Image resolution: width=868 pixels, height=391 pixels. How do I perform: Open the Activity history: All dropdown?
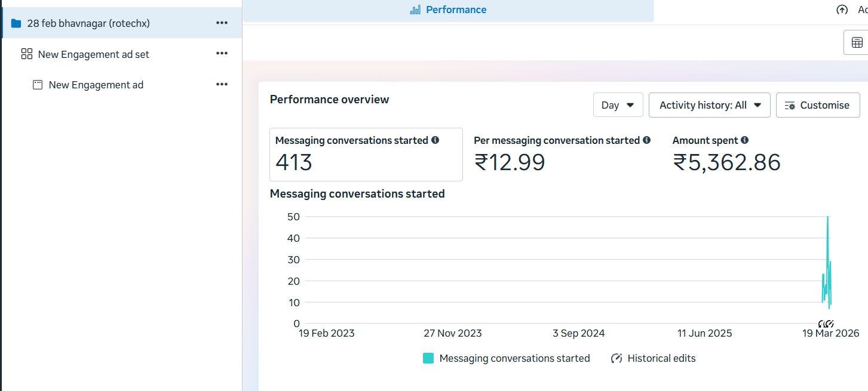click(x=710, y=105)
